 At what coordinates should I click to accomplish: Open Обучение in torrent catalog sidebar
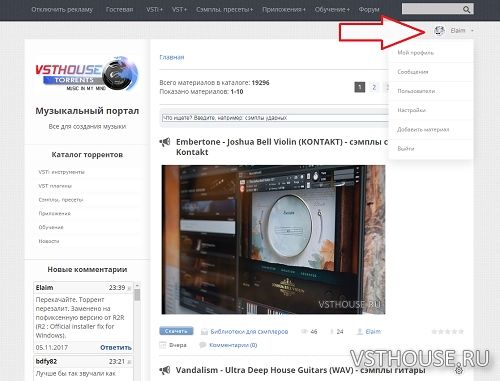pos(51,227)
